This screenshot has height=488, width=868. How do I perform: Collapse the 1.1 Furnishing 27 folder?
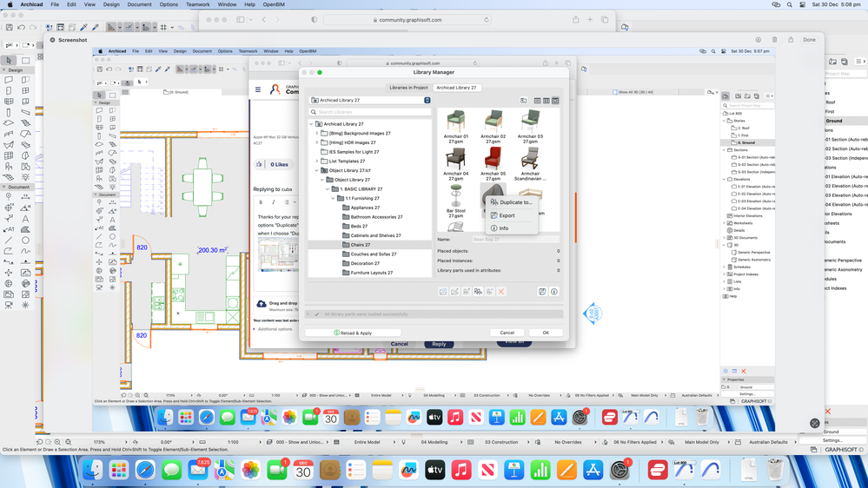click(x=334, y=198)
